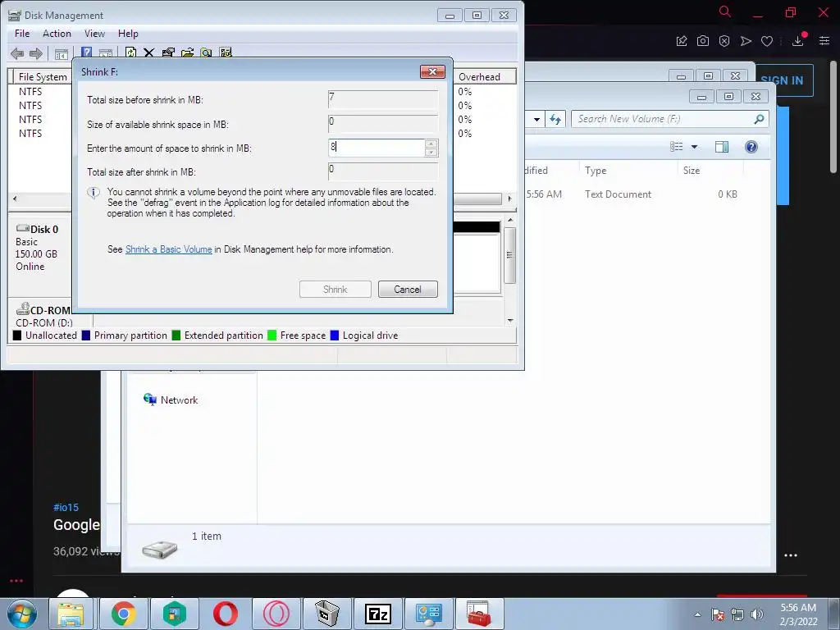Click the Opera pinboard pin icon
Screen dimensions: 840x630
click(682, 41)
